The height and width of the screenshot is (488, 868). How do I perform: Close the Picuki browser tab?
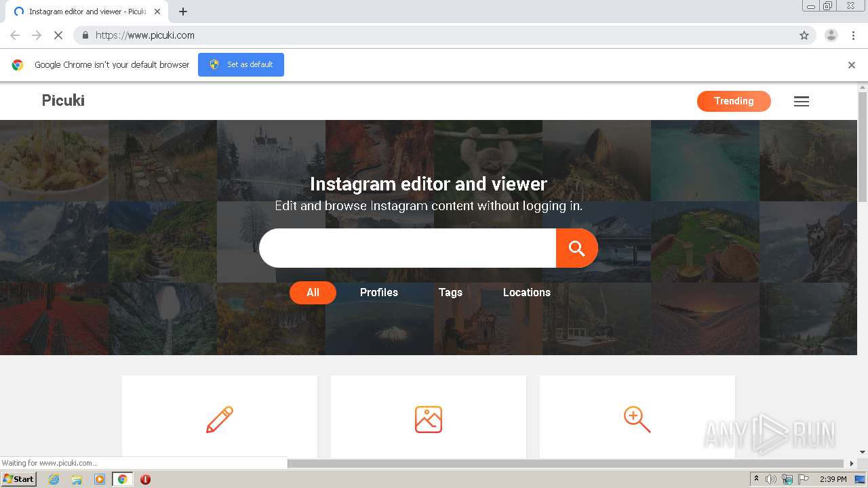(x=157, y=12)
